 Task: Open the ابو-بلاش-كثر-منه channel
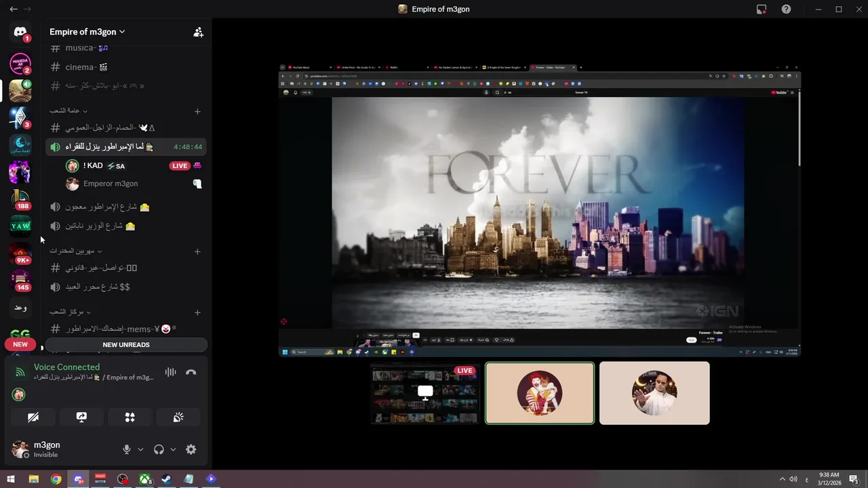125,85
